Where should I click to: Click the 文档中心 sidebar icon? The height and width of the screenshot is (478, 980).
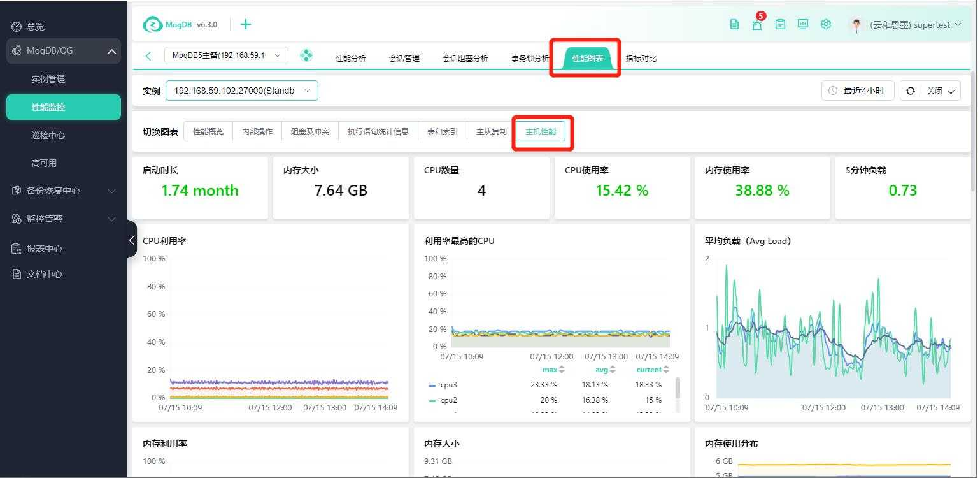pyautogui.click(x=17, y=274)
